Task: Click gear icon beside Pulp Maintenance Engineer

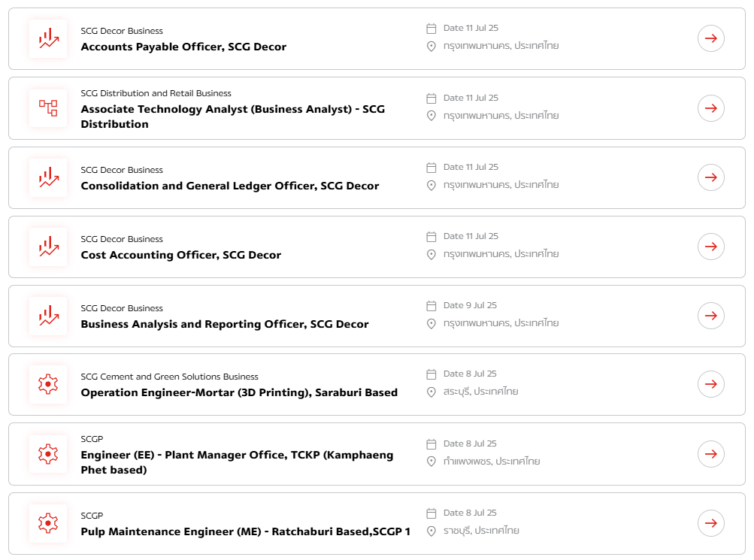Action: tap(48, 523)
